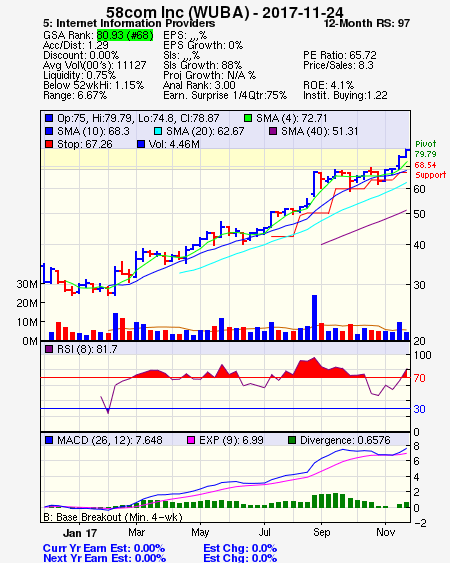The image size is (450, 563).
Task: Click the green Divergence legend swatch
Action: pos(292,440)
